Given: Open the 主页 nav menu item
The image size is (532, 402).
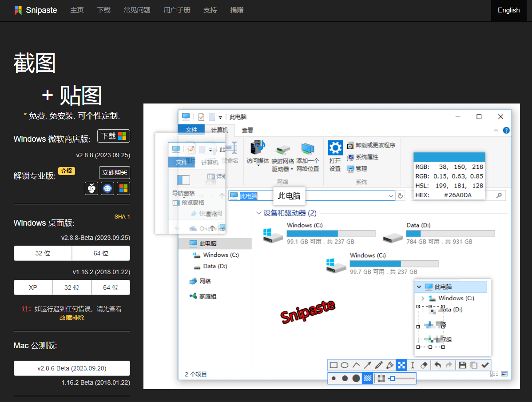Looking at the screenshot, I should click(x=77, y=10).
